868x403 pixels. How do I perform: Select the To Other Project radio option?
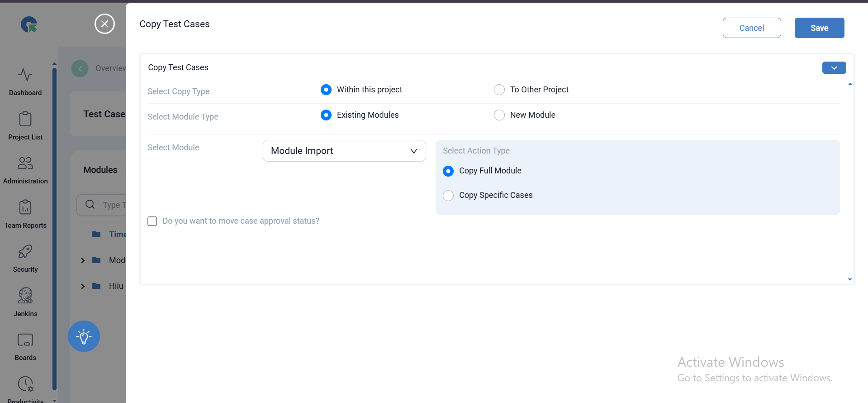point(499,90)
